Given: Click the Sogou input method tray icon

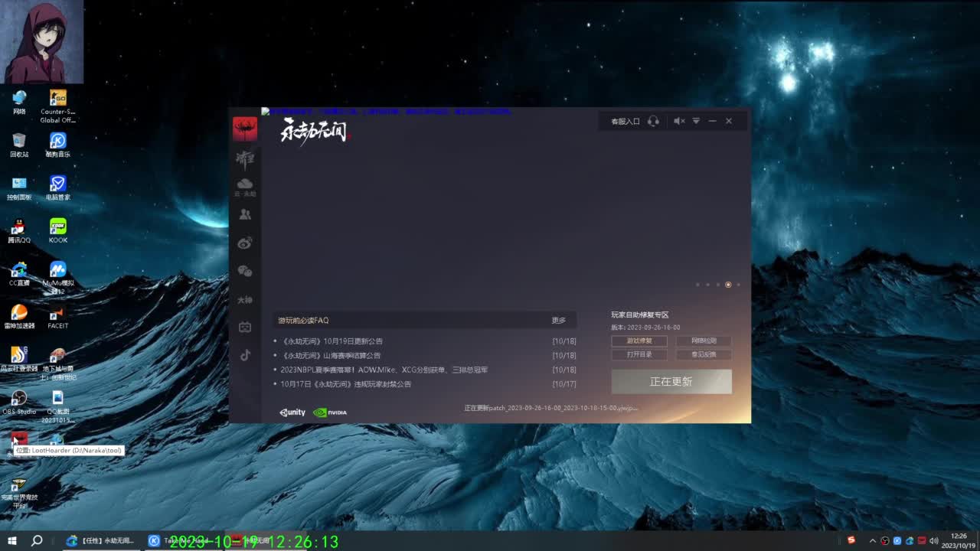Looking at the screenshot, I should pos(851,540).
